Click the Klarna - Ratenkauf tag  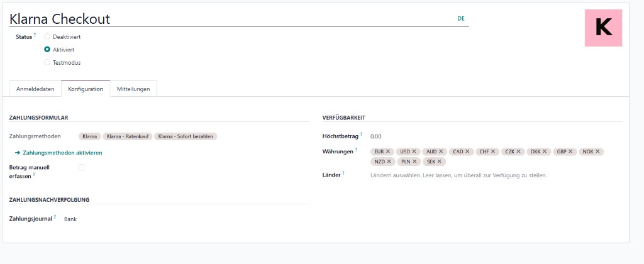[x=127, y=136]
